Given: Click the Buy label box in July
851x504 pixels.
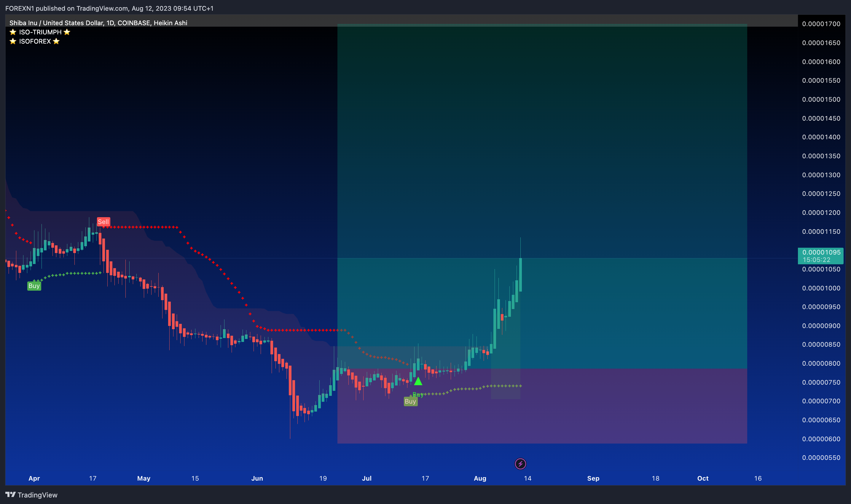Looking at the screenshot, I should 410,401.
